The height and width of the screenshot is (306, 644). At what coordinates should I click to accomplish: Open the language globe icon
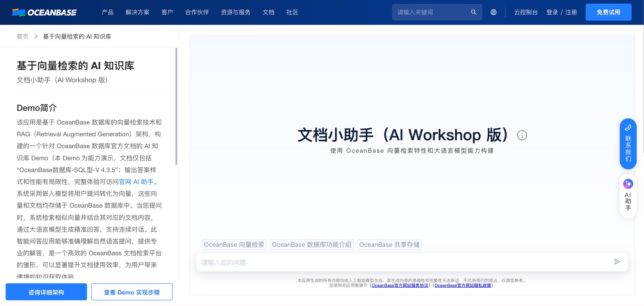494,12
